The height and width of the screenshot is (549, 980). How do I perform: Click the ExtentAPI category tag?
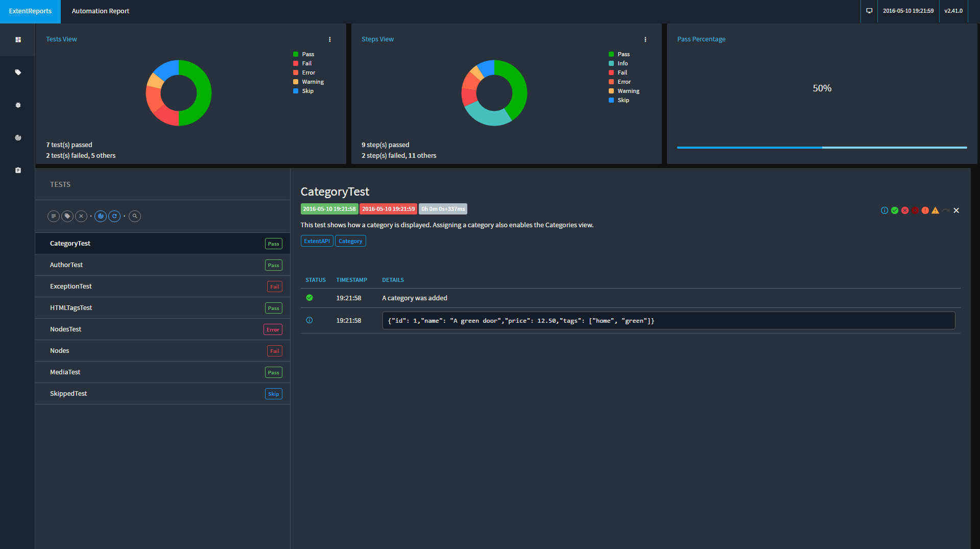click(317, 241)
